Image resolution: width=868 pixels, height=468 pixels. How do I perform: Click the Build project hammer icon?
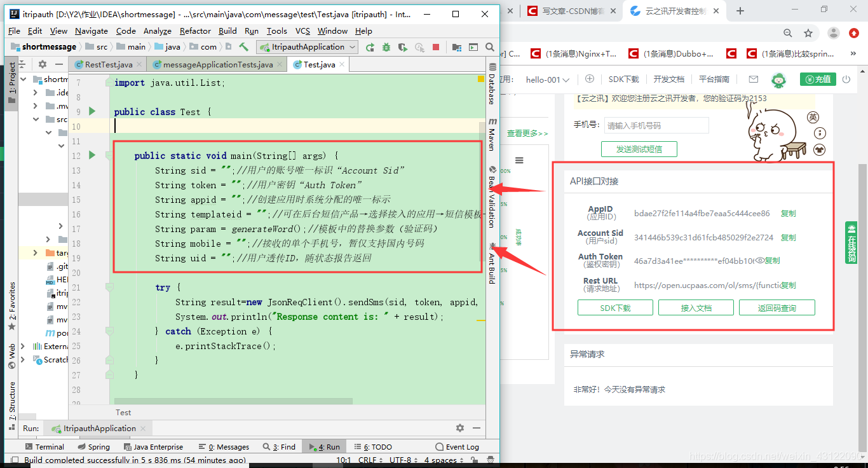[x=243, y=47]
